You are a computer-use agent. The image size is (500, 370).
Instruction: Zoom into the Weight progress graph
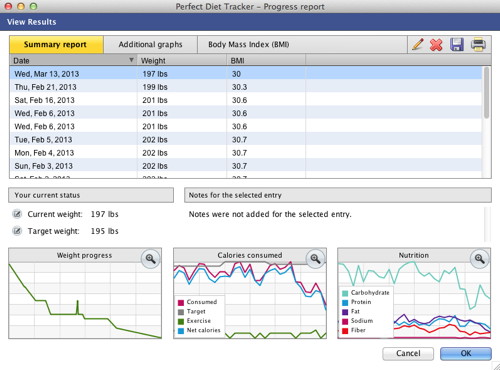150,258
